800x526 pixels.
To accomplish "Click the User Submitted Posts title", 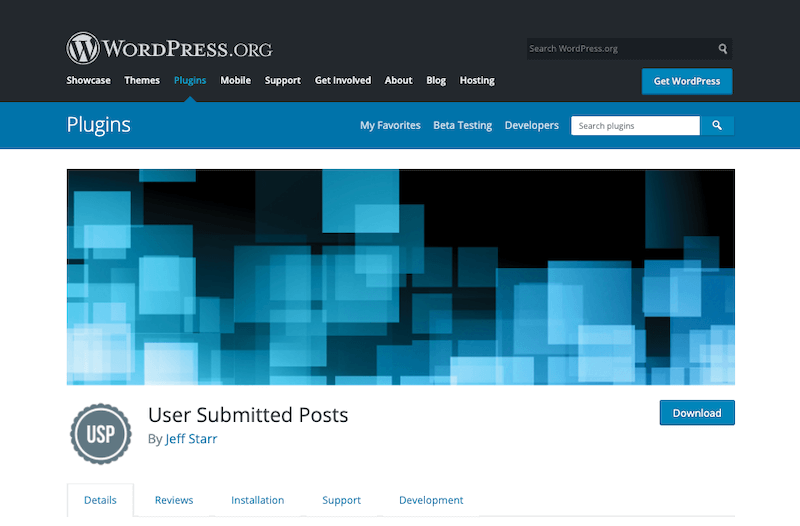I will click(248, 415).
